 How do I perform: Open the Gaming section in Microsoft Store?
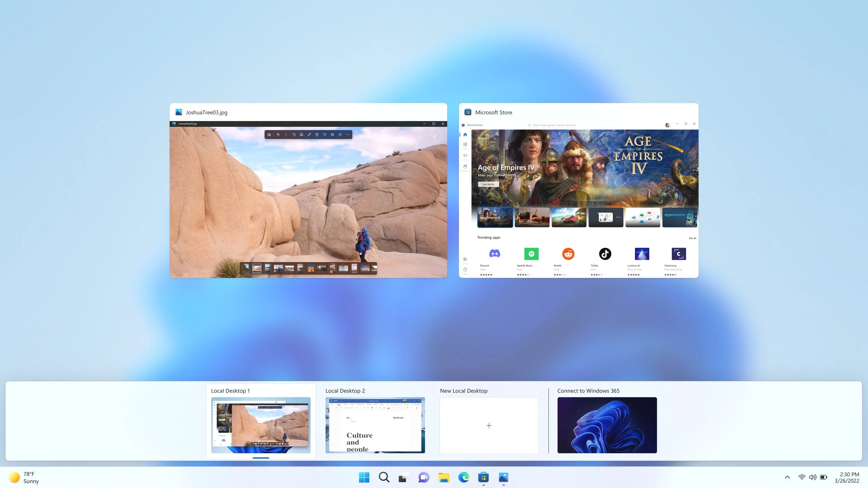click(x=465, y=155)
